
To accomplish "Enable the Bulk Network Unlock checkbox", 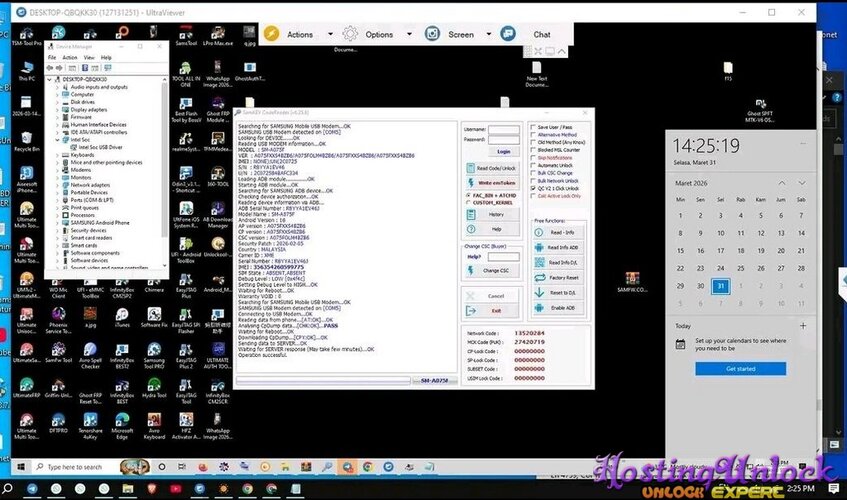I will [533, 181].
